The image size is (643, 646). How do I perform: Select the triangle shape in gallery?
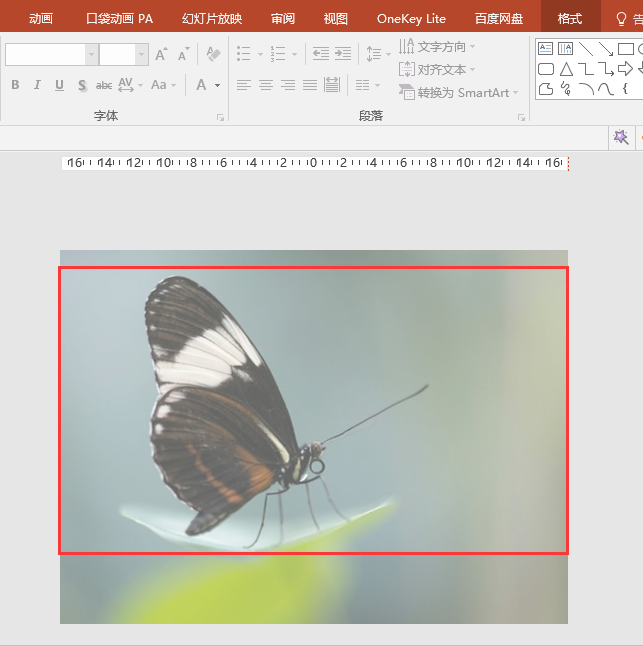coord(566,69)
